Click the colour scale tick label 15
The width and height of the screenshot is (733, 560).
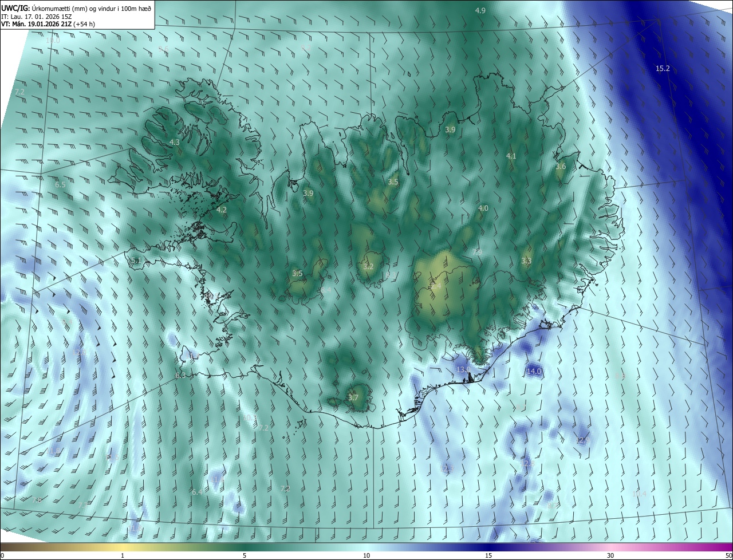[x=488, y=555]
